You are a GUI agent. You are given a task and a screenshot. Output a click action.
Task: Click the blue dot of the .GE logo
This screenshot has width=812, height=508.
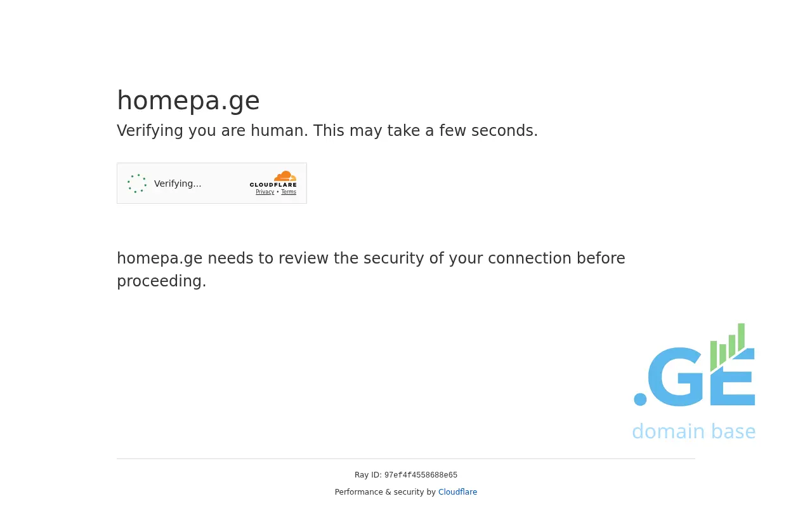pyautogui.click(x=640, y=399)
